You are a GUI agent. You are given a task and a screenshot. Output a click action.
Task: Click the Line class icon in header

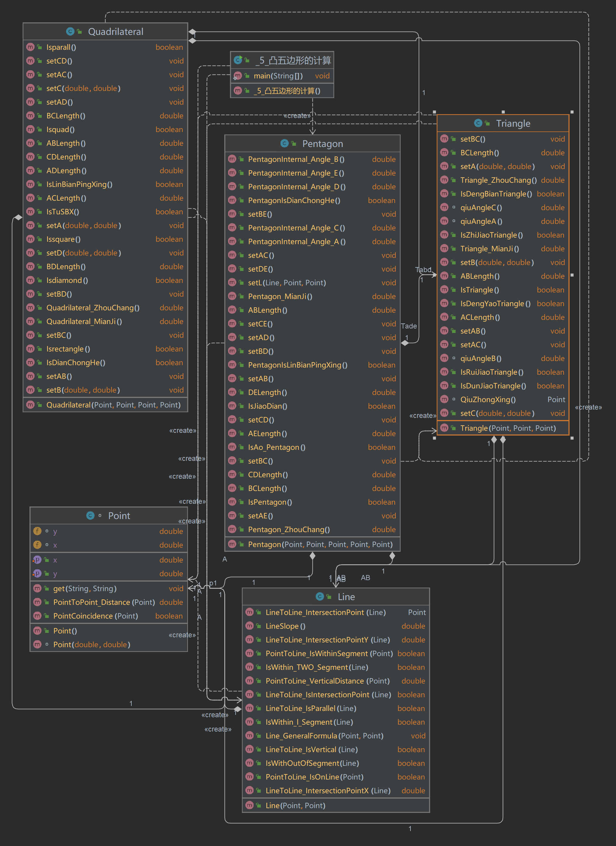point(320,596)
